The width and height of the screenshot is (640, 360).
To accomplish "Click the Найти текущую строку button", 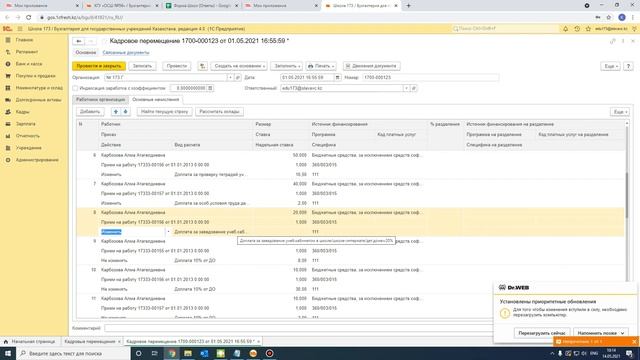I will pos(164,111).
